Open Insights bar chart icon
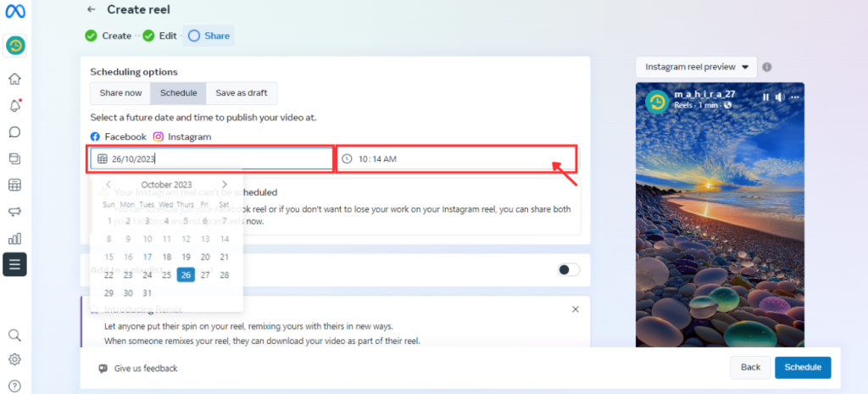 pyautogui.click(x=15, y=238)
